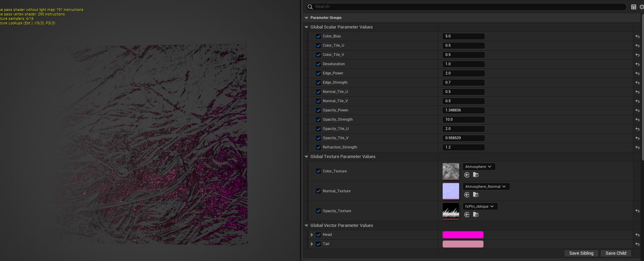Browse to Normal_Texture asset in Content Browser
This screenshot has height=261, width=644.
(x=476, y=195)
